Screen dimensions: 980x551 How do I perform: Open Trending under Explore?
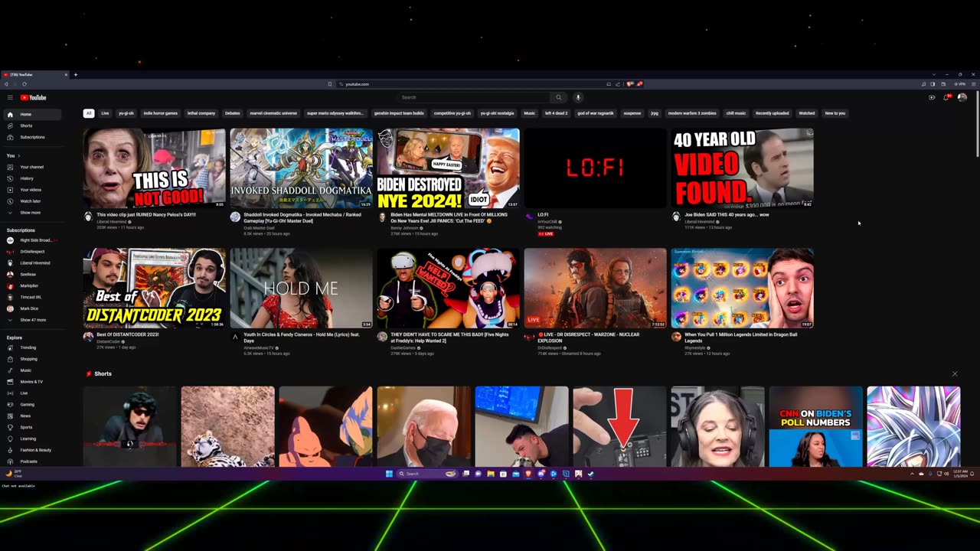tap(33, 347)
